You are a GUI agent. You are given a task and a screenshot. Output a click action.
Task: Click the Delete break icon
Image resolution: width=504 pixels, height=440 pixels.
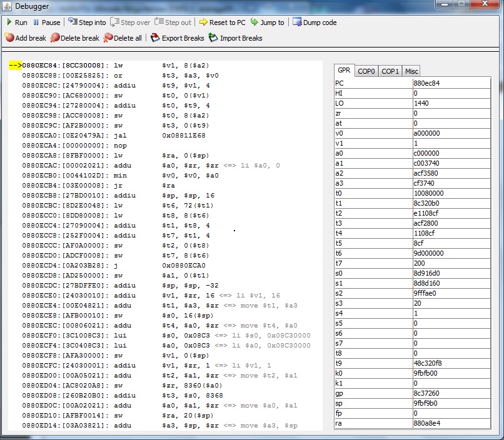tap(55, 37)
